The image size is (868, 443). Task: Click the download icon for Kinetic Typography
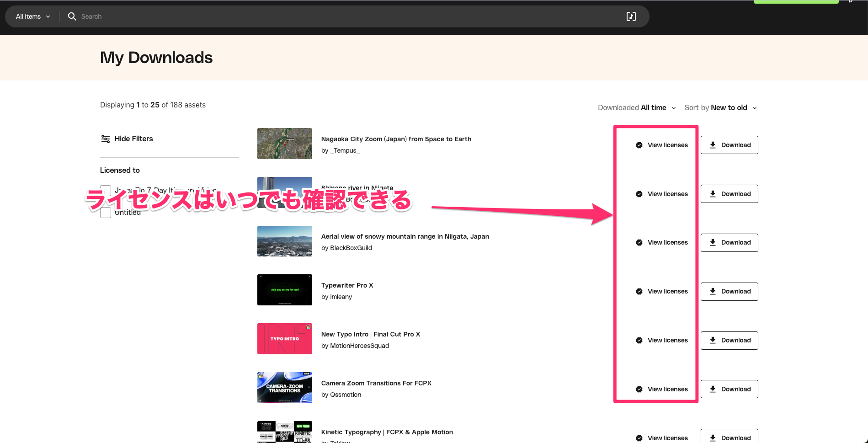[713, 438]
